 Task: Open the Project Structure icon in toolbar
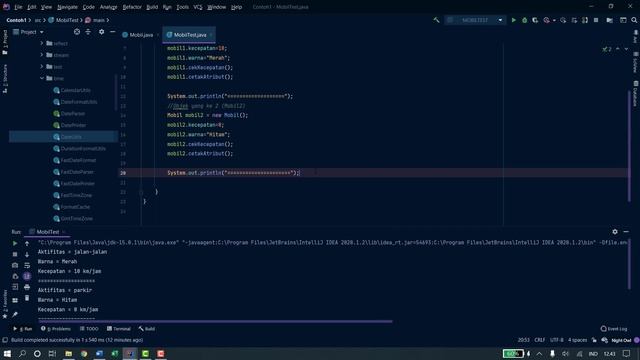coord(609,20)
